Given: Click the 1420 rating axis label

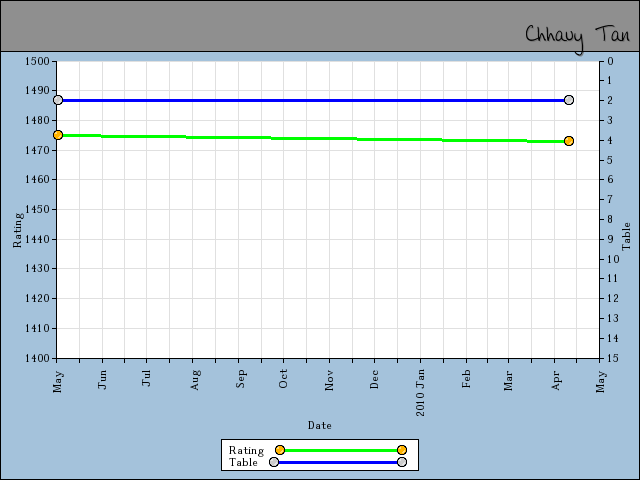Looking at the screenshot, I should pos(37,298).
